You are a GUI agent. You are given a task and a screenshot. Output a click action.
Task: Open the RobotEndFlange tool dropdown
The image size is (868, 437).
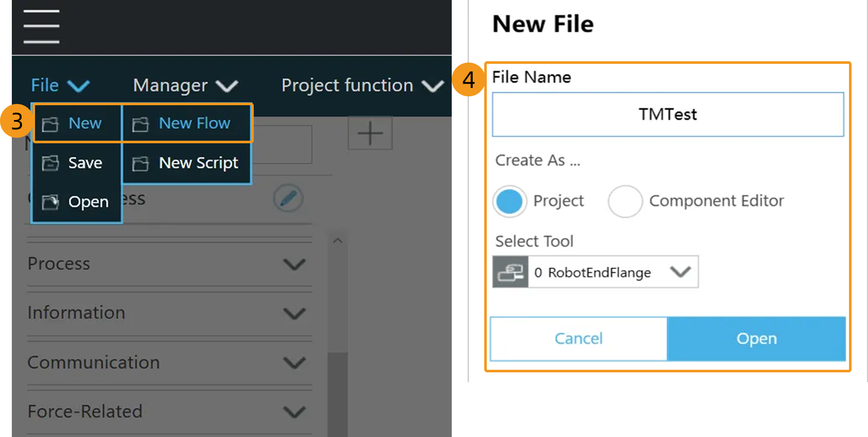tap(680, 272)
